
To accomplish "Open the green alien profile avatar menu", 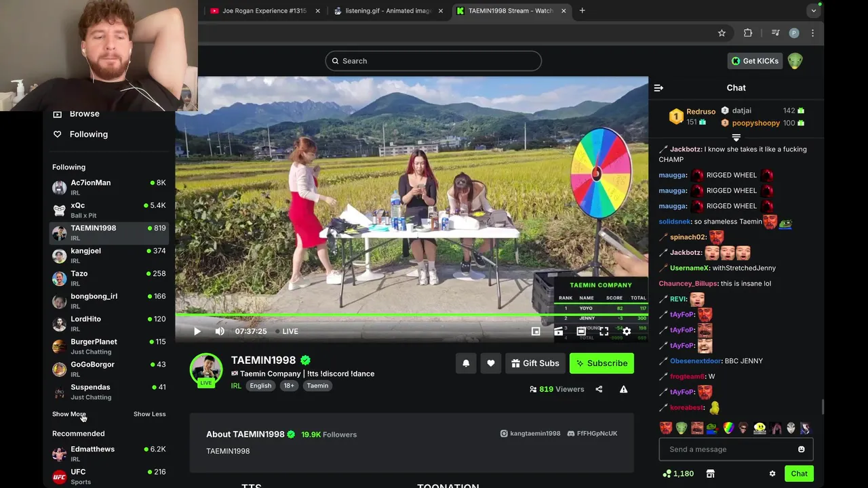I will point(795,61).
